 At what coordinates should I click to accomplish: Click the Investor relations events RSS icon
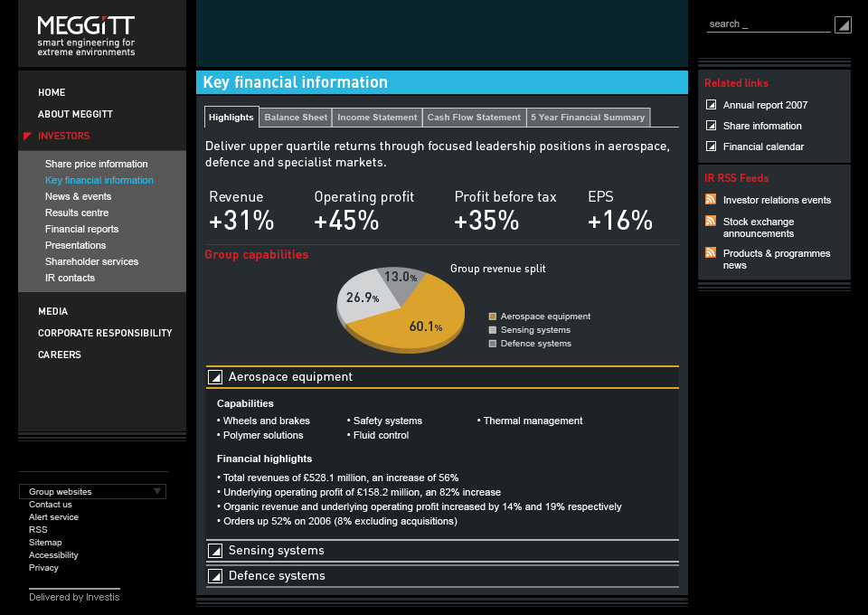tap(711, 200)
